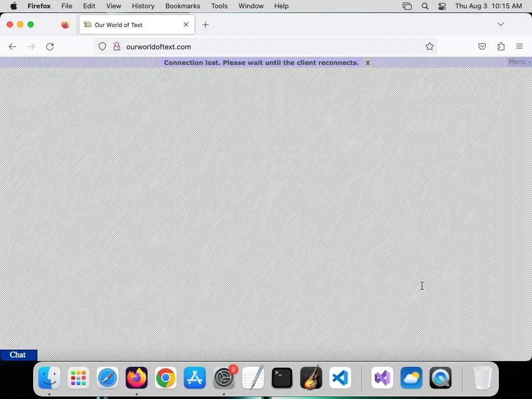532x399 pixels.
Task: Open System Settings from the Dock
Action: point(224,378)
